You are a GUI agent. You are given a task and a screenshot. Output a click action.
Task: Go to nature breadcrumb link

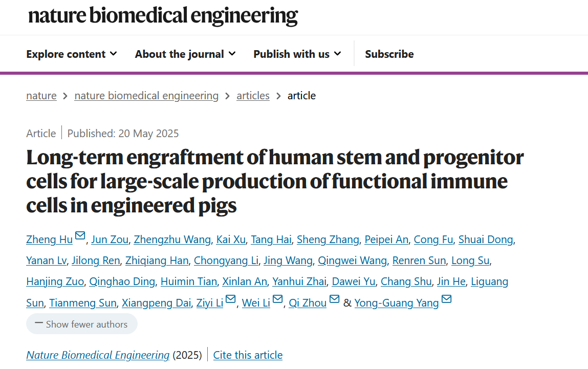[x=41, y=96]
